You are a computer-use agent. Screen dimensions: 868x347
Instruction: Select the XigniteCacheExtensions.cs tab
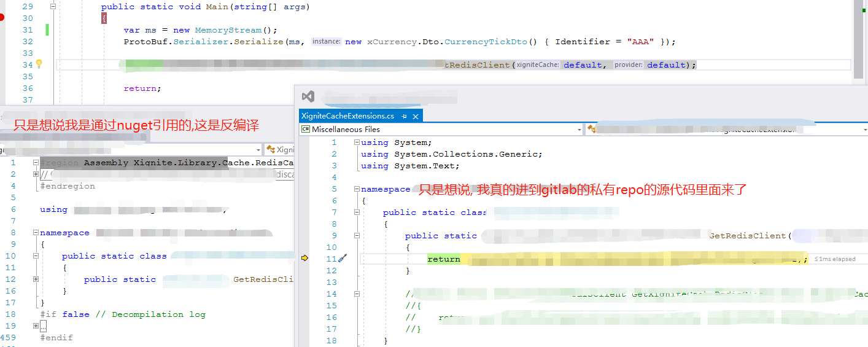pos(347,116)
